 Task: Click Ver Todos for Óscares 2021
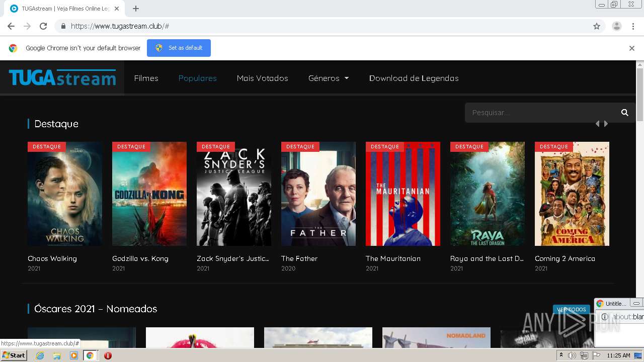tap(571, 309)
